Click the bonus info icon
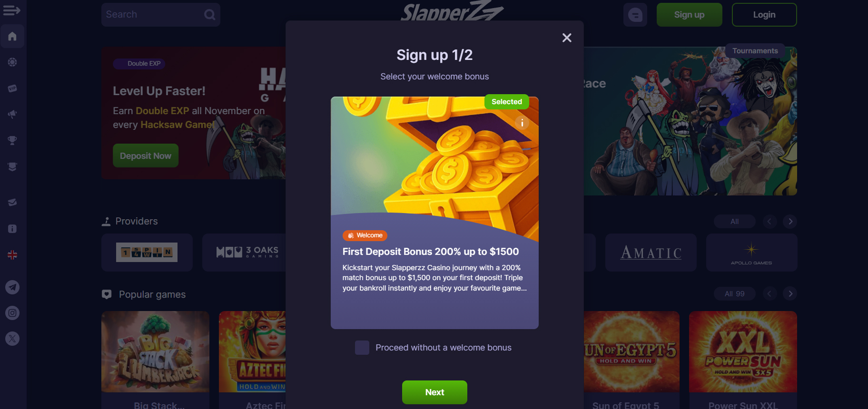The width and height of the screenshot is (868, 409). tap(522, 123)
